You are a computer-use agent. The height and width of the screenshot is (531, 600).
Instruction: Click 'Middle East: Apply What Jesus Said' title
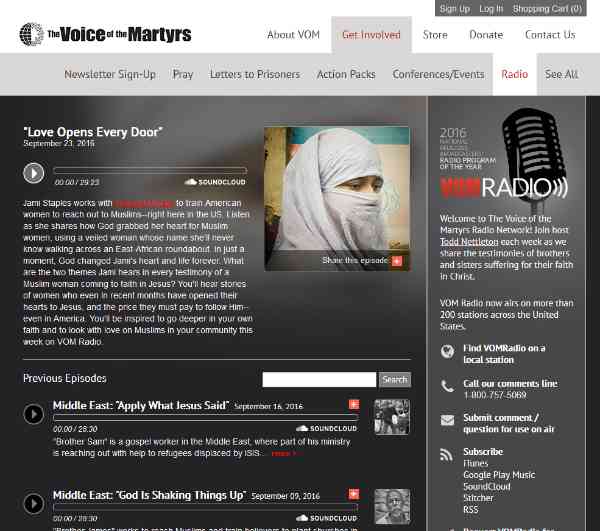(x=141, y=406)
